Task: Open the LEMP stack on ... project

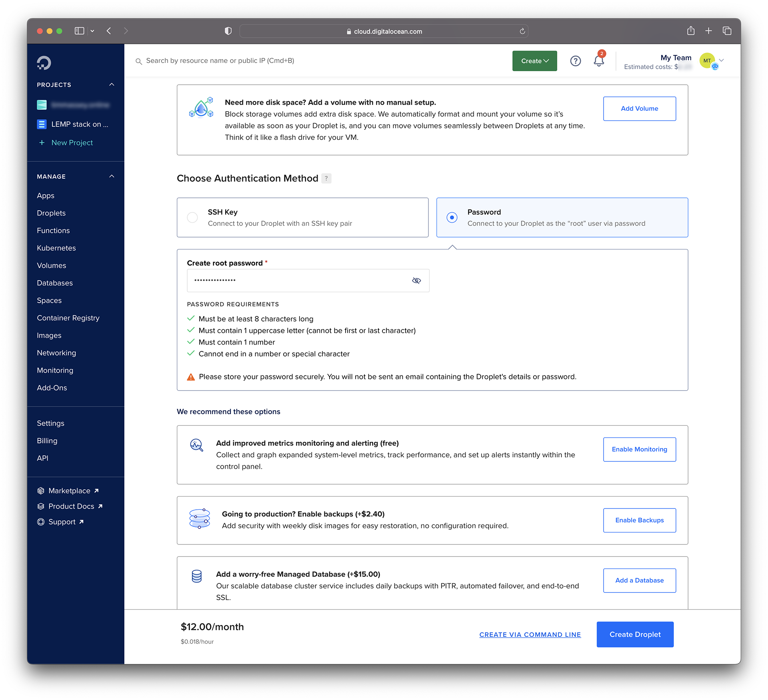Action: tap(80, 124)
